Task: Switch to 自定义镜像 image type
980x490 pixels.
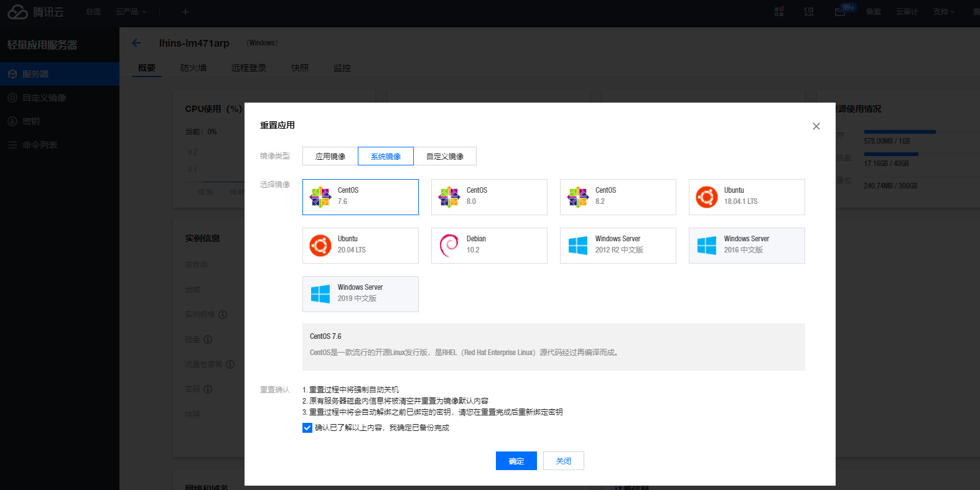Action: click(x=445, y=156)
